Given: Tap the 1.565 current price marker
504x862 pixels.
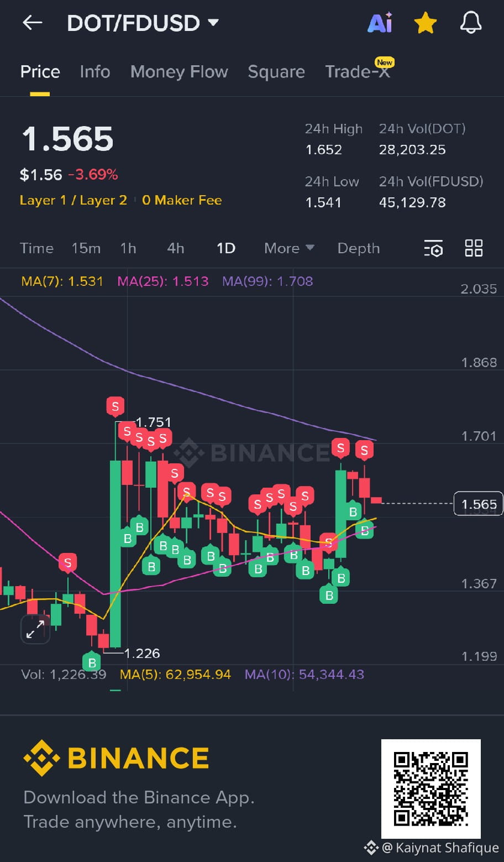Looking at the screenshot, I should tap(479, 504).
